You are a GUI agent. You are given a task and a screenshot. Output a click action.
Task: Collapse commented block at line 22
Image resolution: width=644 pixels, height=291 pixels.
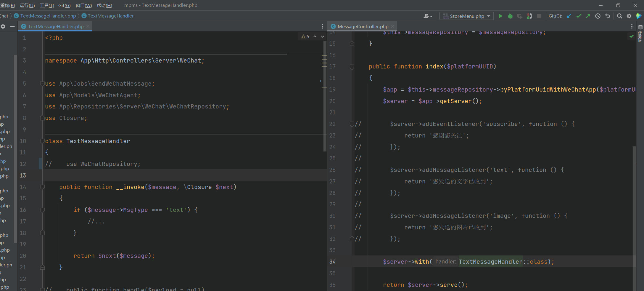point(352,124)
